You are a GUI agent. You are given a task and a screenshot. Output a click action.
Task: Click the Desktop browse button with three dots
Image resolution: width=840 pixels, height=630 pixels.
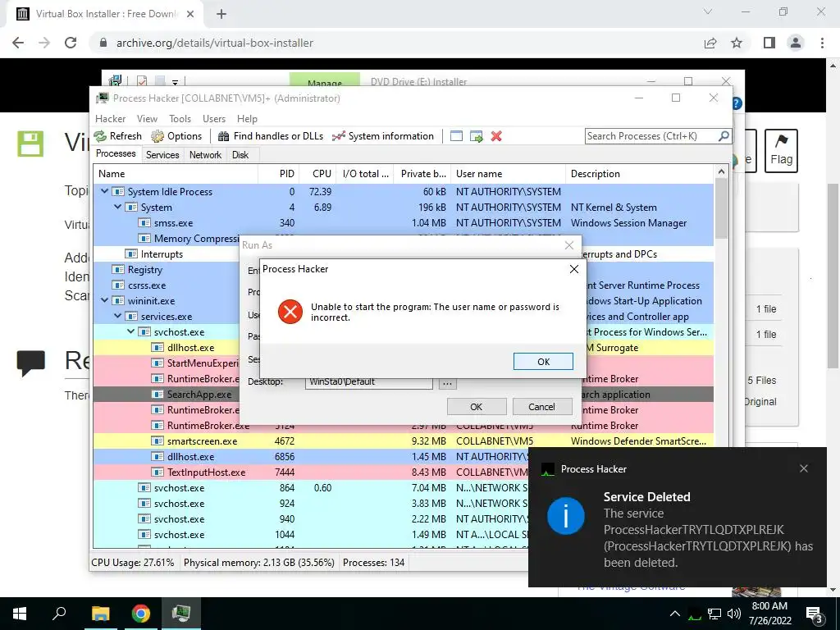click(x=447, y=383)
